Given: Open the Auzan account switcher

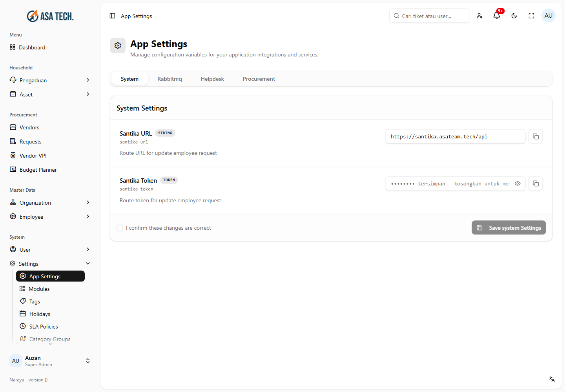Looking at the screenshot, I should tap(50, 361).
